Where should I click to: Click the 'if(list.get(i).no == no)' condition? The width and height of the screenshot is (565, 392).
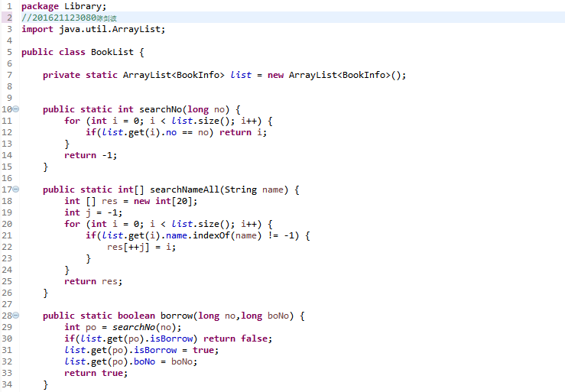pos(150,132)
